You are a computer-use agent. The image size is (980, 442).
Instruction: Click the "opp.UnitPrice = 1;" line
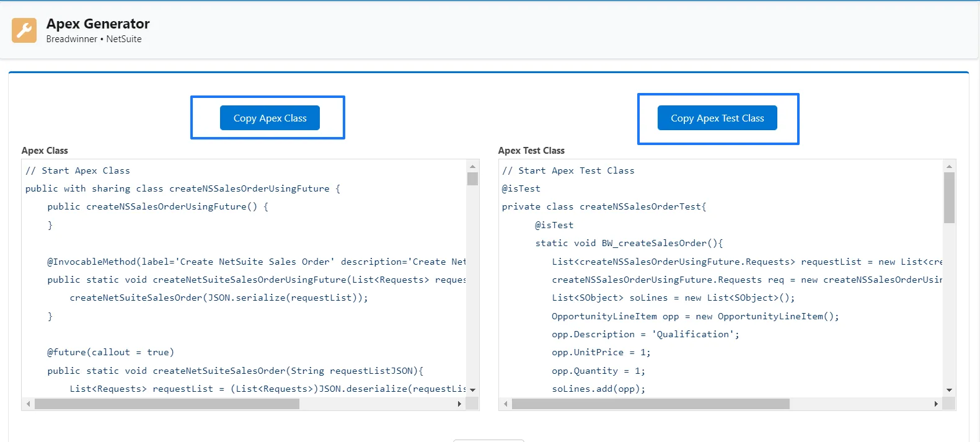(x=601, y=352)
